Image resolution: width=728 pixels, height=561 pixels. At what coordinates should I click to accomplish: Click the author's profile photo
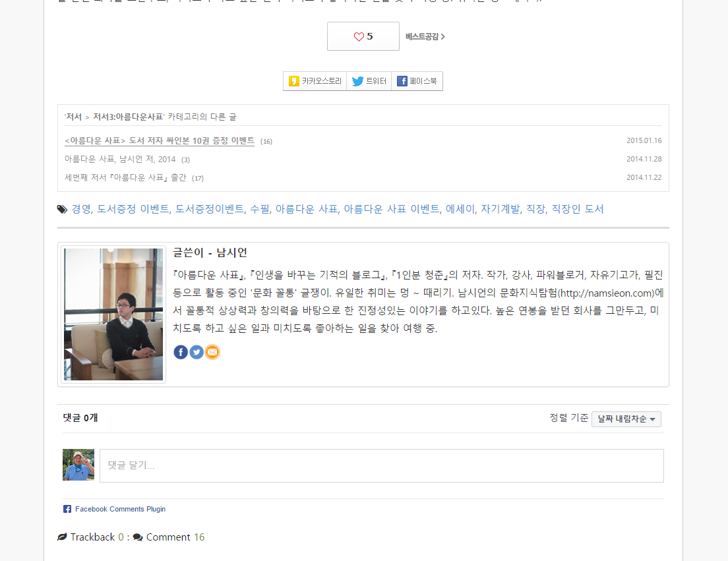click(x=113, y=314)
